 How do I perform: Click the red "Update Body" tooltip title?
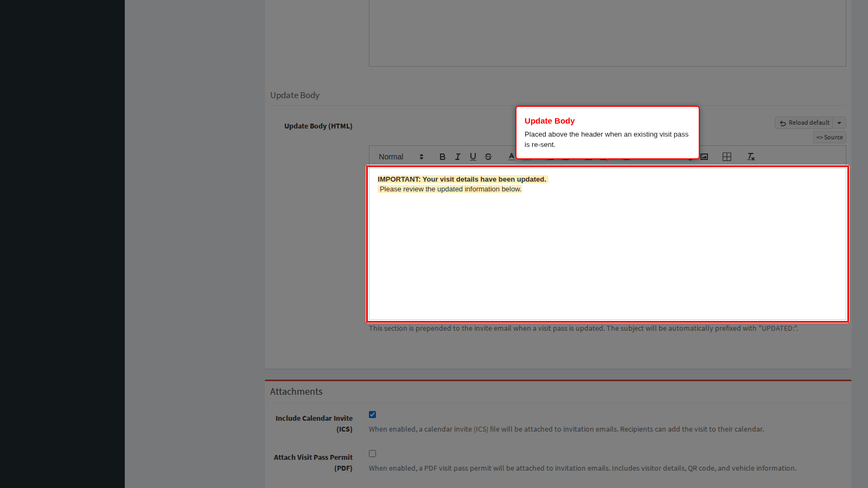point(550,121)
